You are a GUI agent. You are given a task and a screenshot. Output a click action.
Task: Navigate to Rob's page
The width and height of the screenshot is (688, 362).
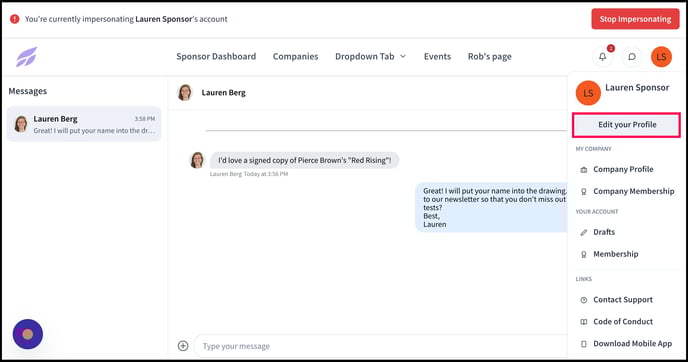click(x=489, y=57)
